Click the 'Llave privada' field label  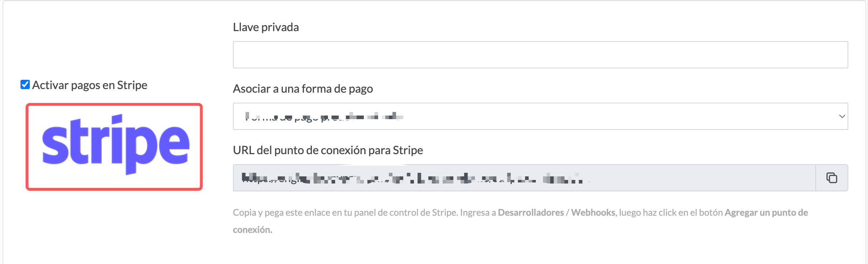(x=266, y=27)
